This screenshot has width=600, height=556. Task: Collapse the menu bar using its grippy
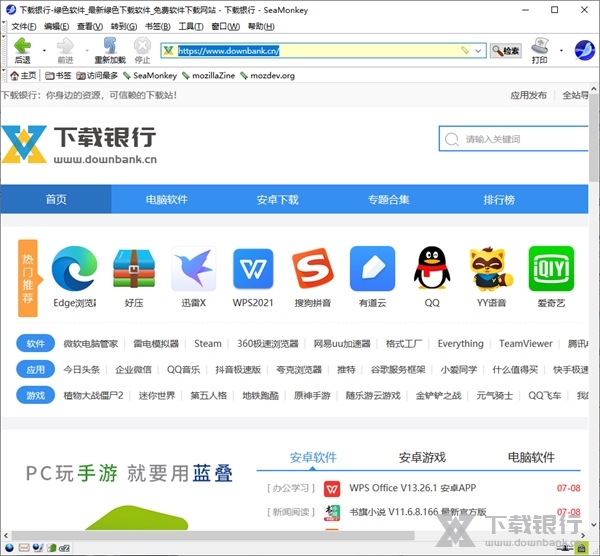pos(4,26)
